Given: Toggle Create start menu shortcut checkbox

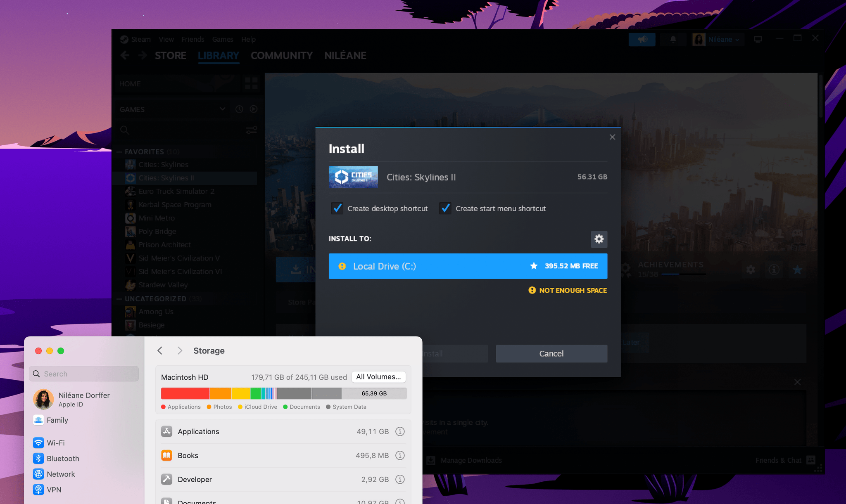Looking at the screenshot, I should point(446,208).
